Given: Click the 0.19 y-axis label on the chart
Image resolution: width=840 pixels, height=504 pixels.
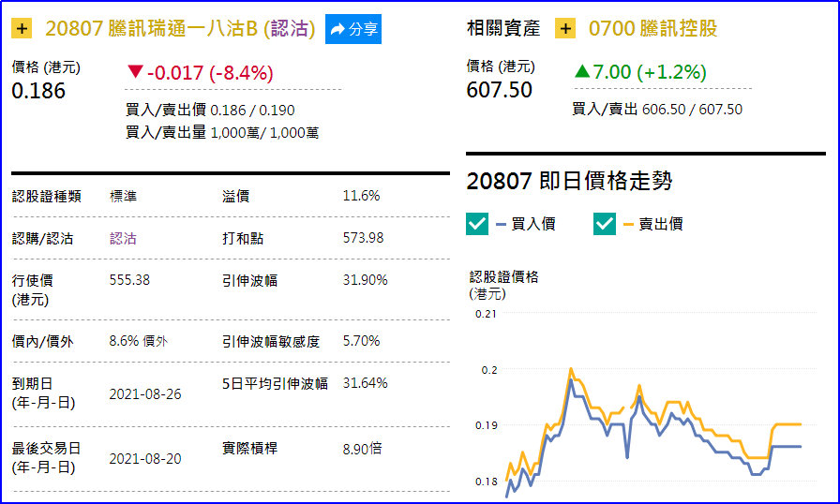Looking at the screenshot, I should point(486,425).
